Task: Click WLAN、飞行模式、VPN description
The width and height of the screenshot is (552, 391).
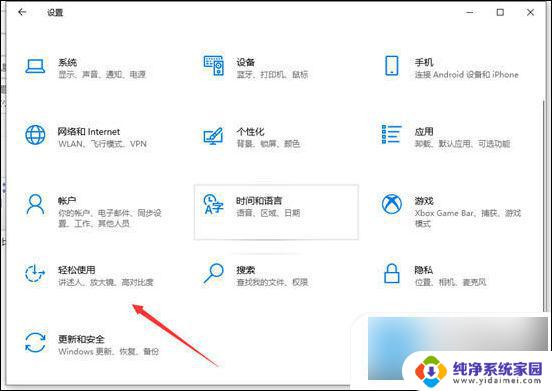Action: pos(102,144)
